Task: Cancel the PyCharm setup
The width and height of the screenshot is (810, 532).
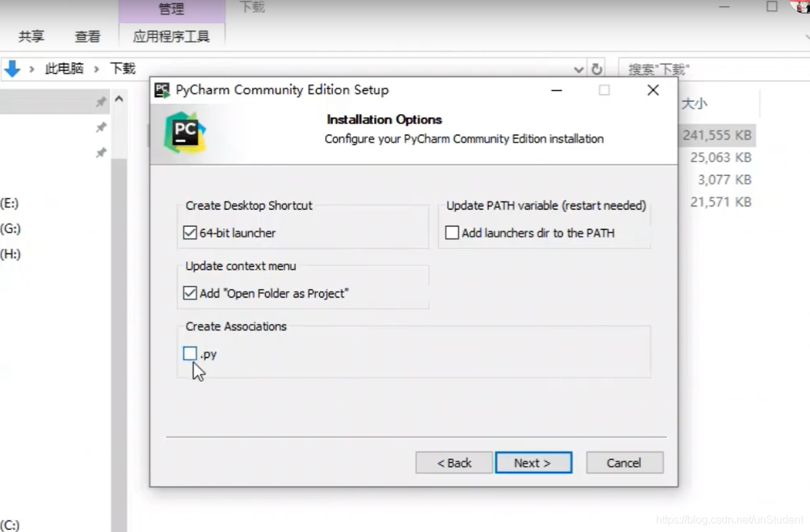Action: pos(624,463)
